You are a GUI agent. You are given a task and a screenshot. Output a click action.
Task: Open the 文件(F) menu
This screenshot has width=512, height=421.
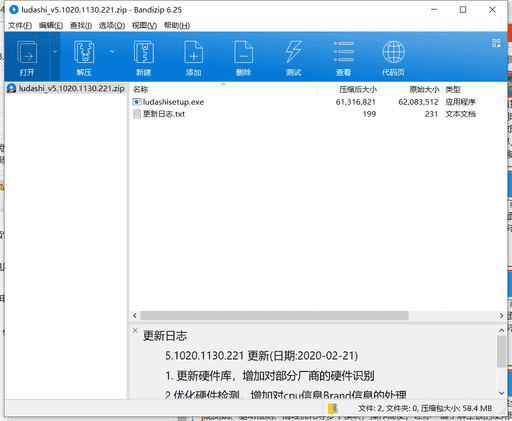(x=20, y=25)
